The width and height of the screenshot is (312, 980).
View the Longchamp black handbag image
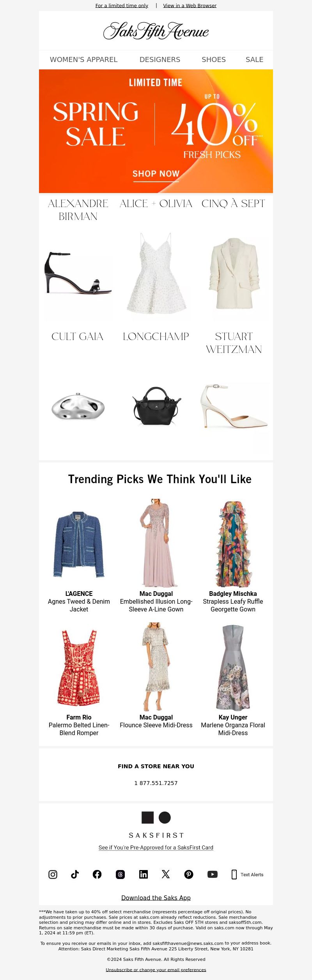tap(156, 406)
